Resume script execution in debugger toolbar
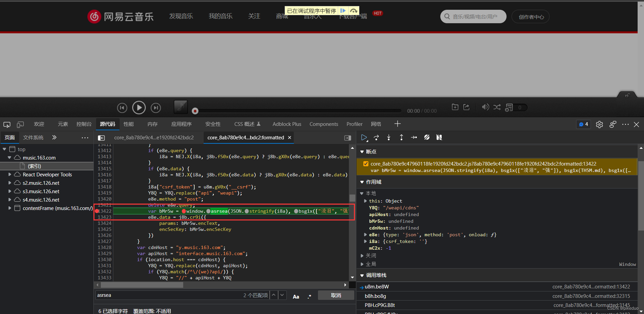Screen dimensions: 644x314 tap(364, 137)
